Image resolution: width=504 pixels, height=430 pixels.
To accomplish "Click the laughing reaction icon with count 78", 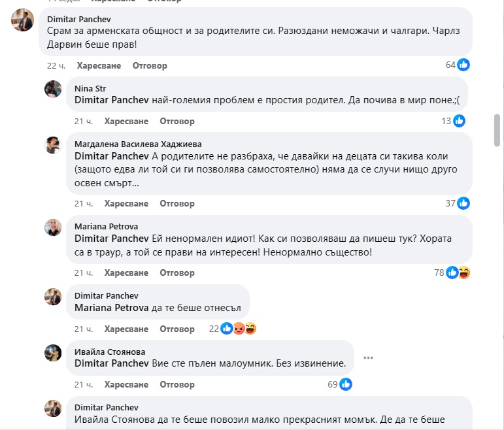I will tap(463, 273).
